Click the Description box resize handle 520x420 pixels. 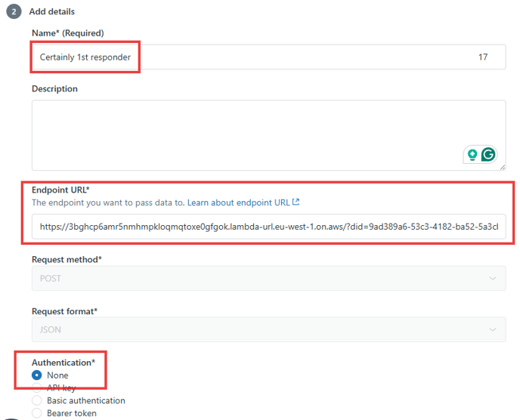pyautogui.click(x=503, y=167)
